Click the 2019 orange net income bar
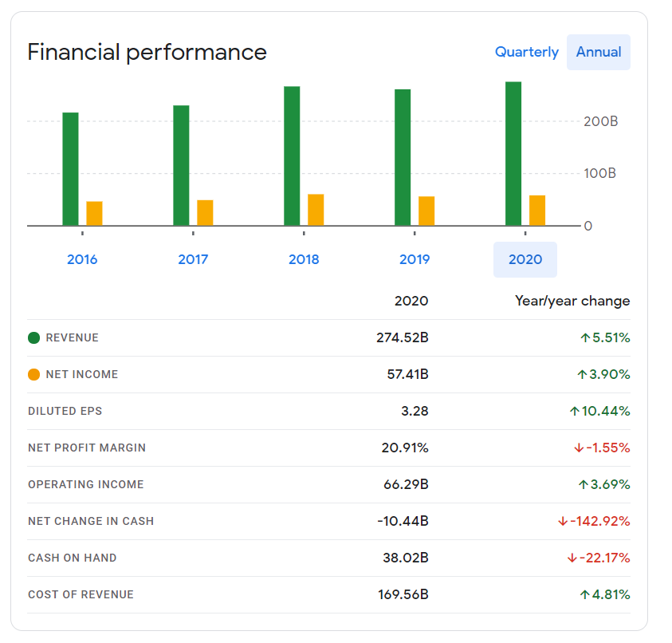 (426, 211)
